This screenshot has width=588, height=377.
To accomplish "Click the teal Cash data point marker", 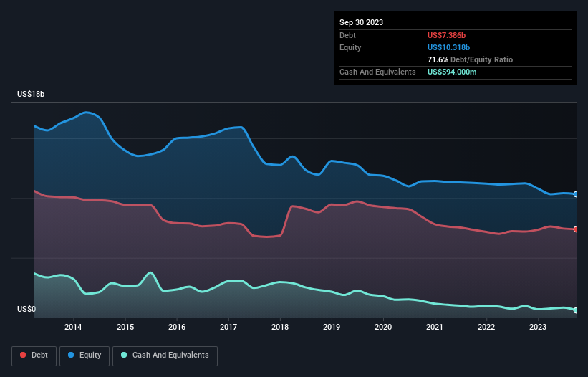I will pos(576,310).
